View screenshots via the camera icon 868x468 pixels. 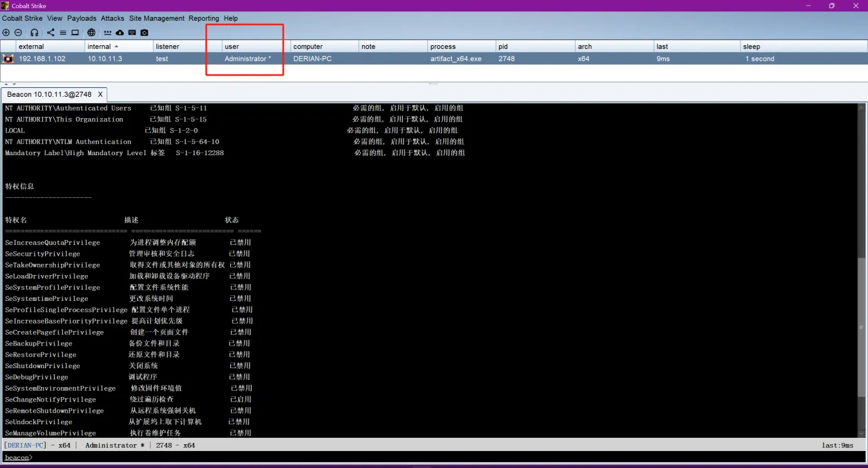[x=144, y=33]
